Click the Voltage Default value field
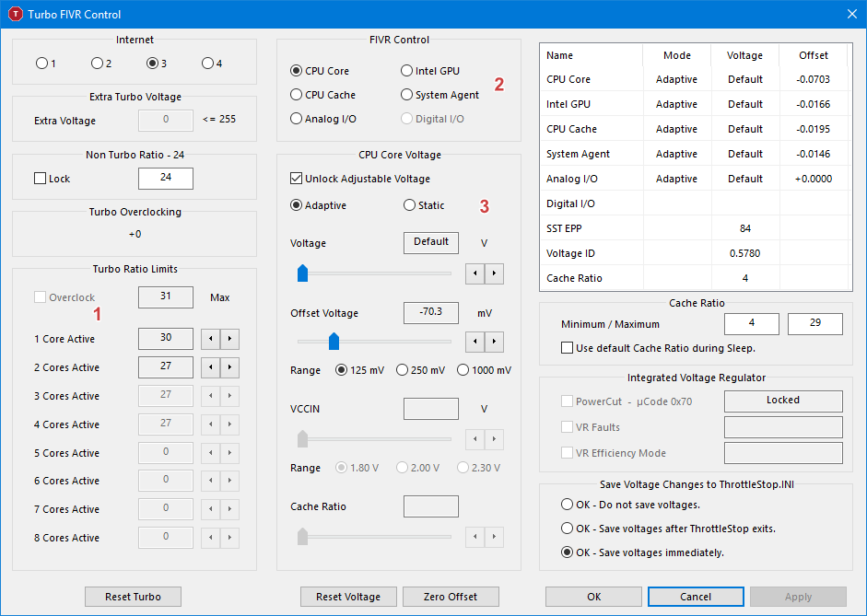The width and height of the screenshot is (867, 616). (x=431, y=242)
